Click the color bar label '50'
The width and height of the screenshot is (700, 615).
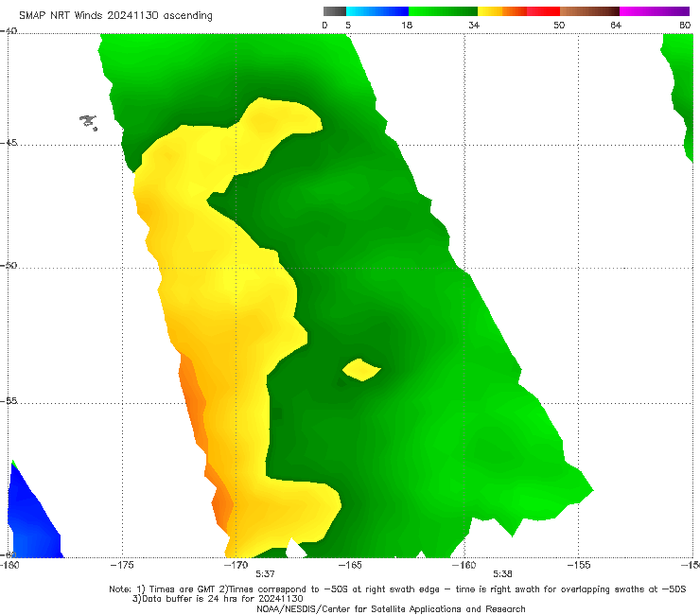click(x=559, y=25)
